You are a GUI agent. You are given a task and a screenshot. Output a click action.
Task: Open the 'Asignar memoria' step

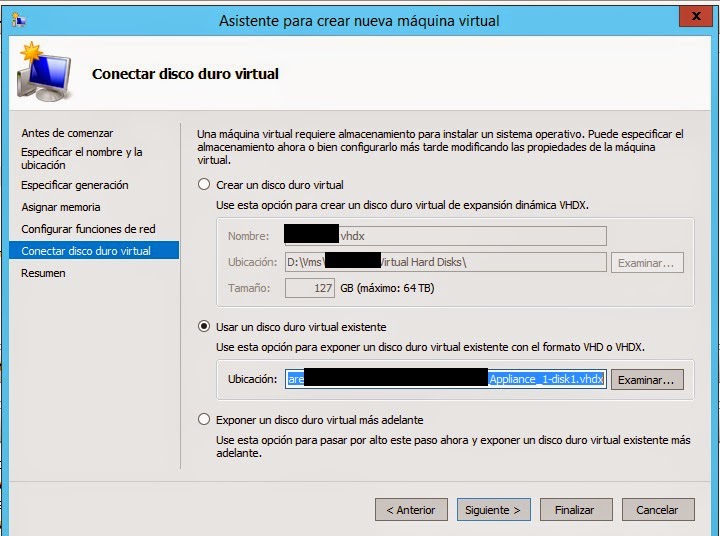coord(61,207)
